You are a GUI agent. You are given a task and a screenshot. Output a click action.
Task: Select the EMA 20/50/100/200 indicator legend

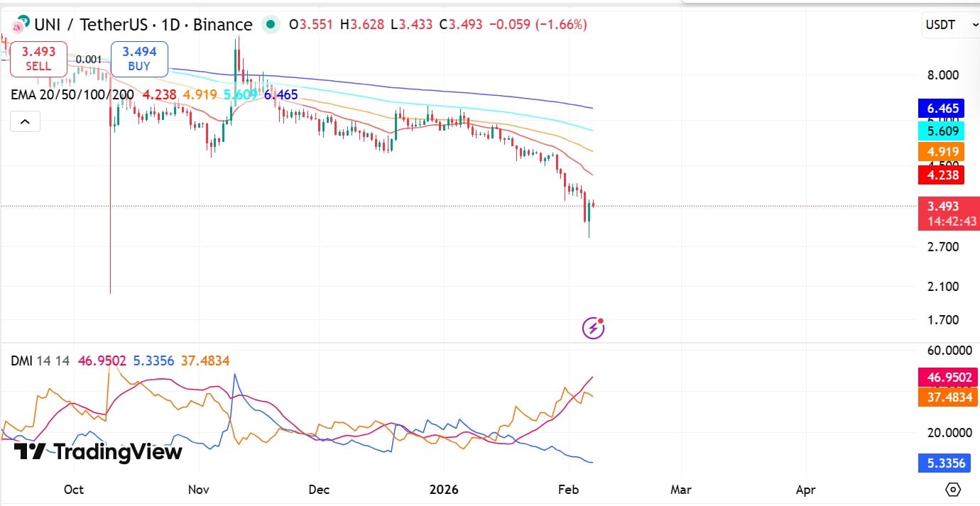pos(72,94)
